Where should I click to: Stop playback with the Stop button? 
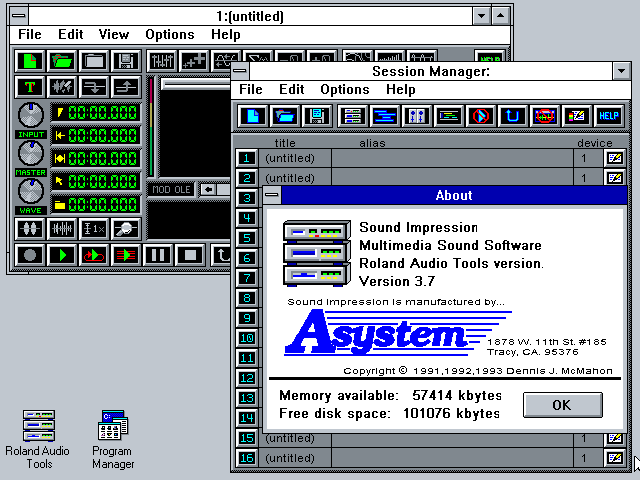click(x=190, y=256)
